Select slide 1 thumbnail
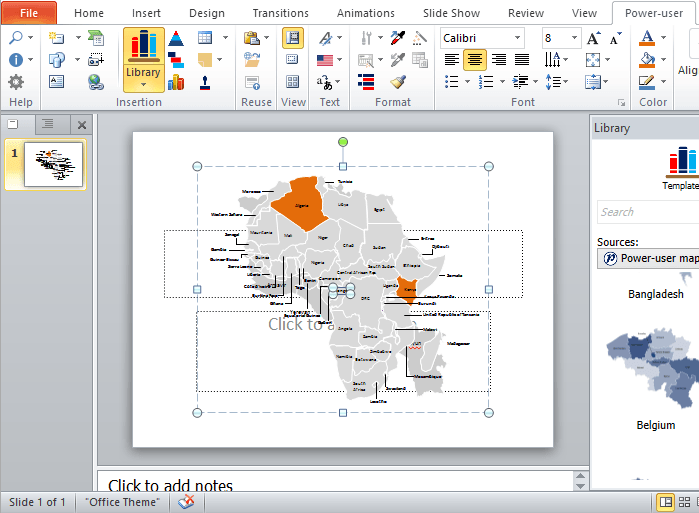The height and width of the screenshot is (513, 699). coord(53,164)
